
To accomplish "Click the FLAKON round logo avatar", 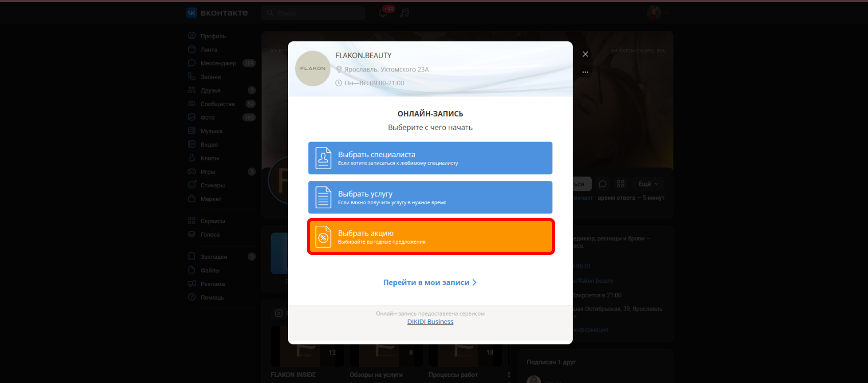I will [x=312, y=68].
